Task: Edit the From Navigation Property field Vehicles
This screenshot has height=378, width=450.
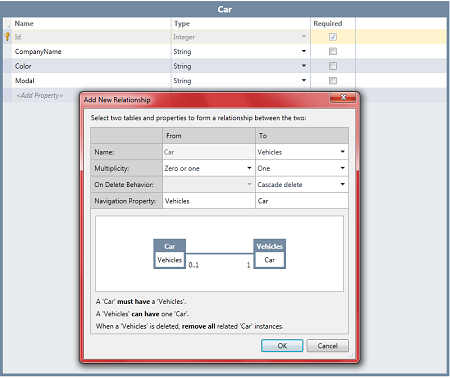Action: point(209,201)
